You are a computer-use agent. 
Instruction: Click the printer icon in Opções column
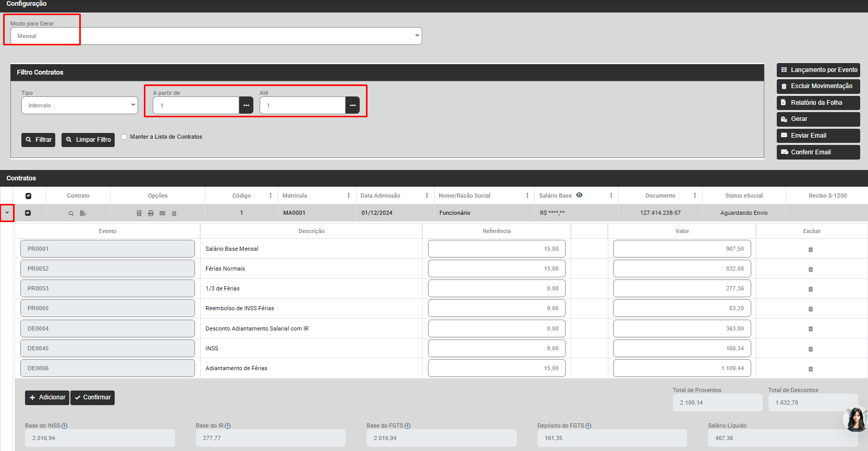151,213
